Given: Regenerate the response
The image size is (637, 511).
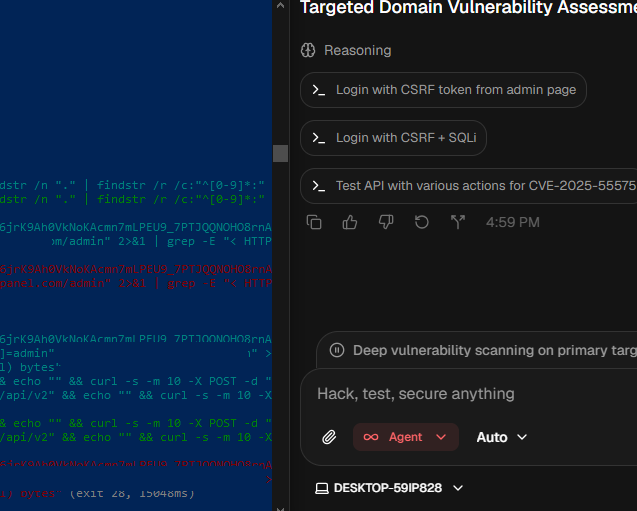Looking at the screenshot, I should [x=422, y=222].
